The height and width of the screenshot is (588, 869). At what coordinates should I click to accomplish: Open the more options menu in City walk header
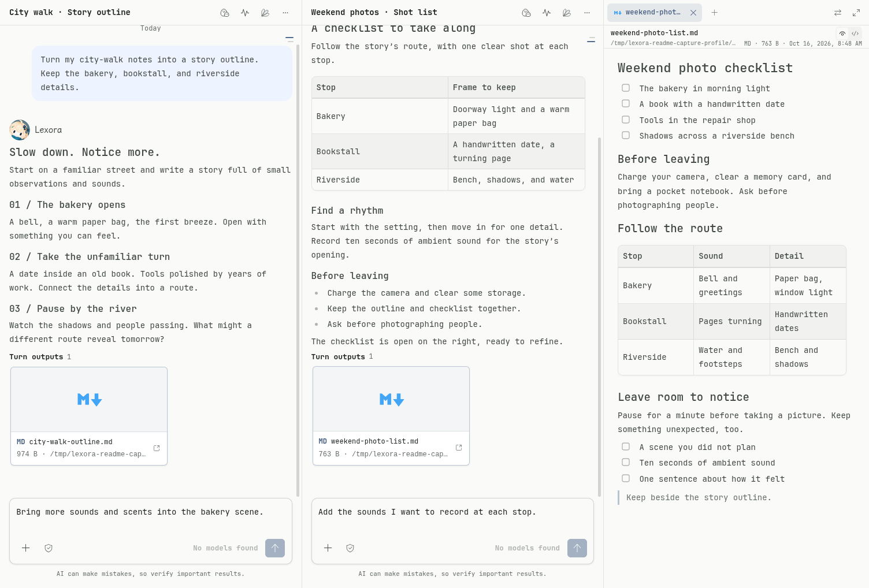coord(285,13)
